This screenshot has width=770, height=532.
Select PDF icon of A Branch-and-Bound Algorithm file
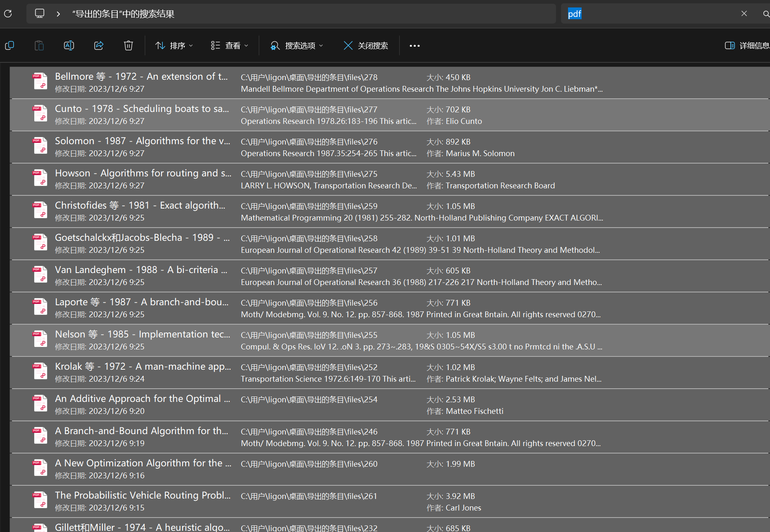pos(40,436)
